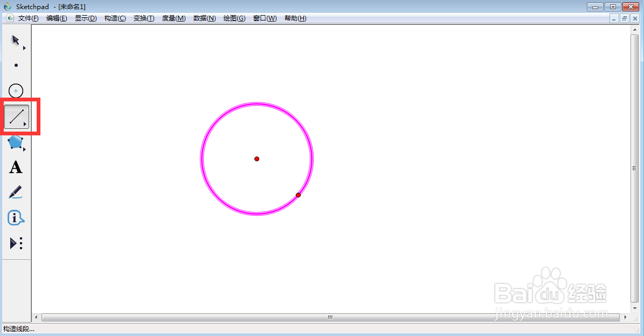The width and height of the screenshot is (644, 336).
Task: Click the vertical scrollbar down arrow
Action: pyautogui.click(x=634, y=307)
